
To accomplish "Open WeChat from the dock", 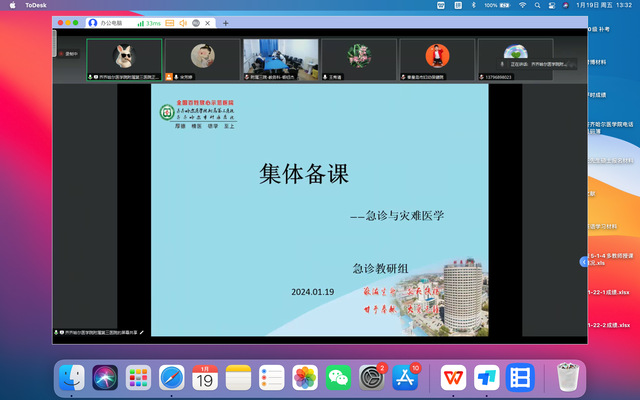I will 340,377.
